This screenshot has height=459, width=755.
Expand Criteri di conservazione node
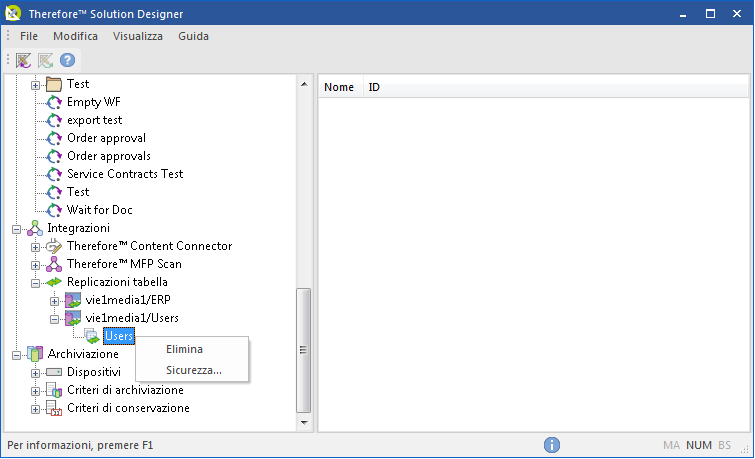click(35, 409)
